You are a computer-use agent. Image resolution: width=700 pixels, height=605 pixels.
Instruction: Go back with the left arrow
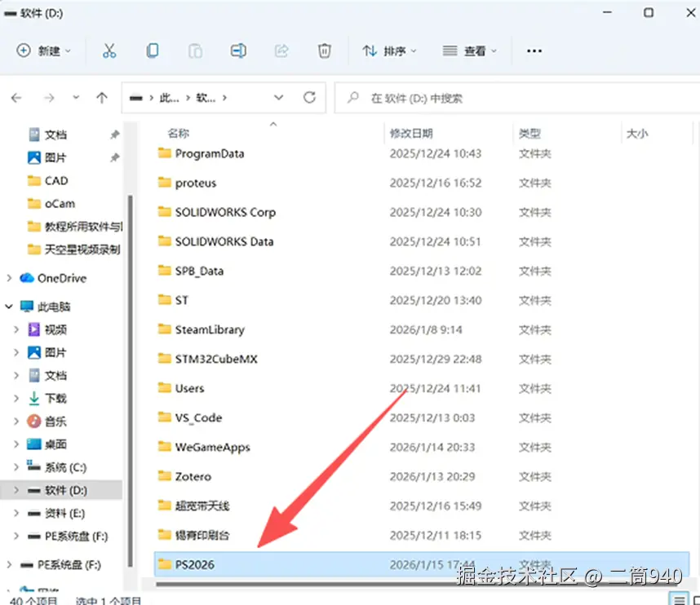pyautogui.click(x=16, y=98)
